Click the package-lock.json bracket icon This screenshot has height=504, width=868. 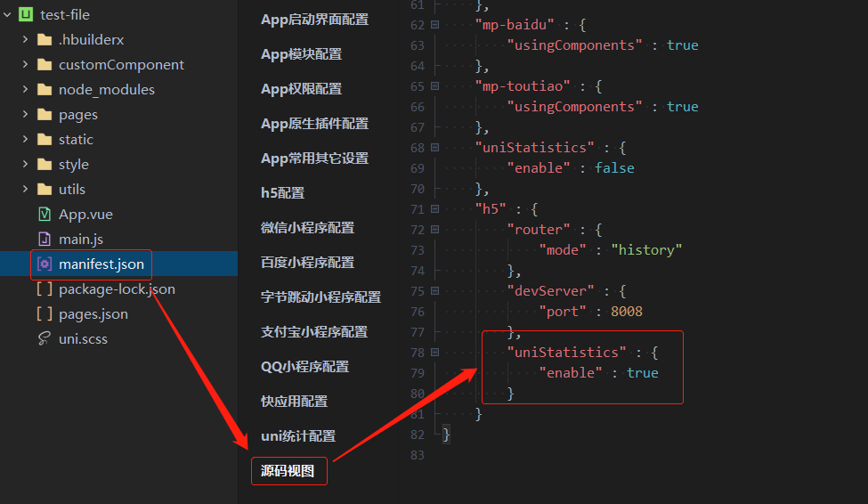pyautogui.click(x=45, y=289)
